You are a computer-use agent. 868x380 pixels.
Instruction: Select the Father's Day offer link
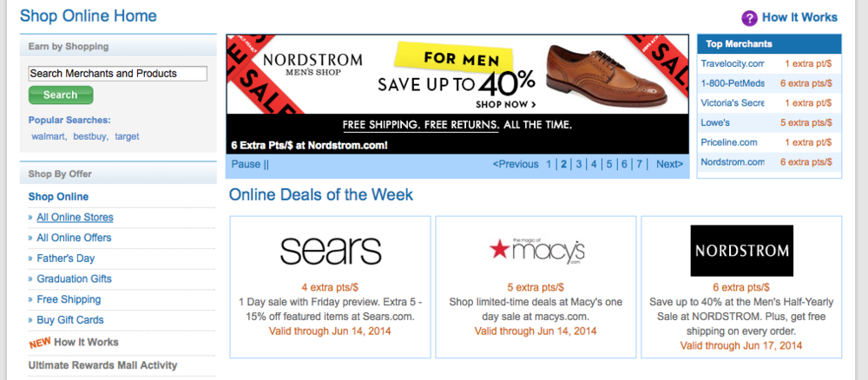tap(66, 259)
